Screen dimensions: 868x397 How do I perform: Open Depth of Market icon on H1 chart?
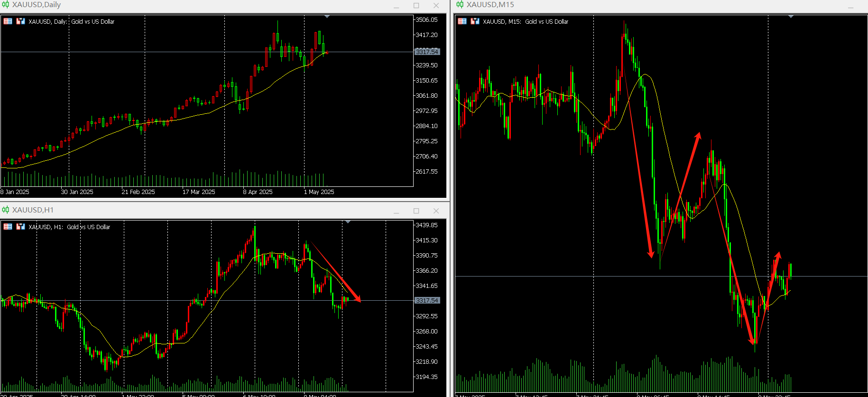[x=20, y=227]
